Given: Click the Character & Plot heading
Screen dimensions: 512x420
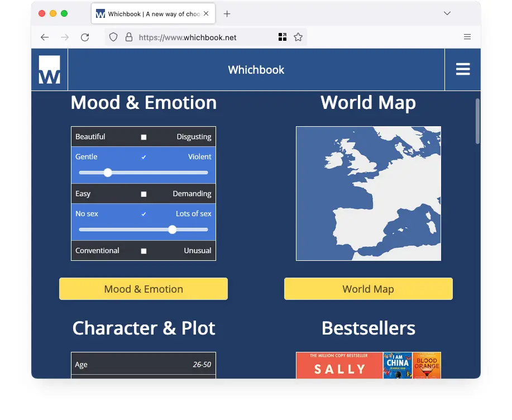Looking at the screenshot, I should (x=143, y=328).
